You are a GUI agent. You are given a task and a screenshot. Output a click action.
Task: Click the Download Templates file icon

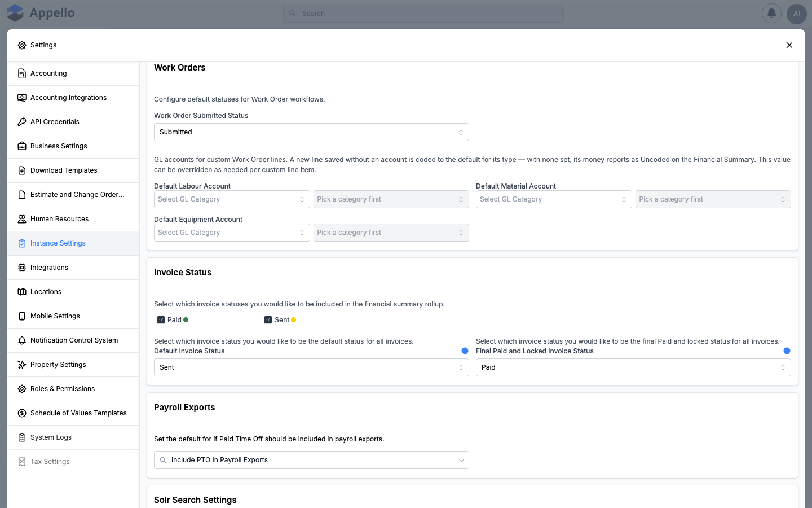click(22, 170)
